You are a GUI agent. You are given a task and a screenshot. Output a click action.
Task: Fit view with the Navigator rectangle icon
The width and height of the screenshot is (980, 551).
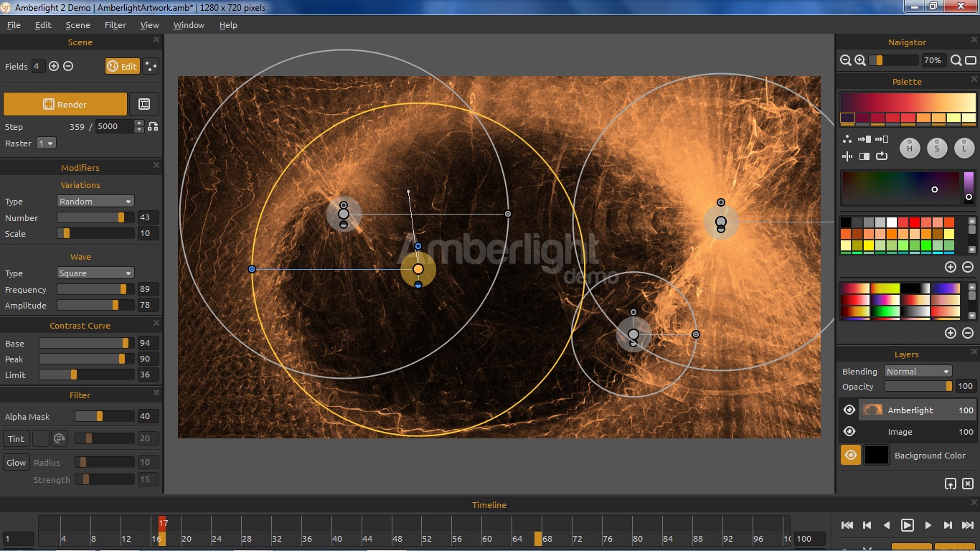(x=971, y=61)
